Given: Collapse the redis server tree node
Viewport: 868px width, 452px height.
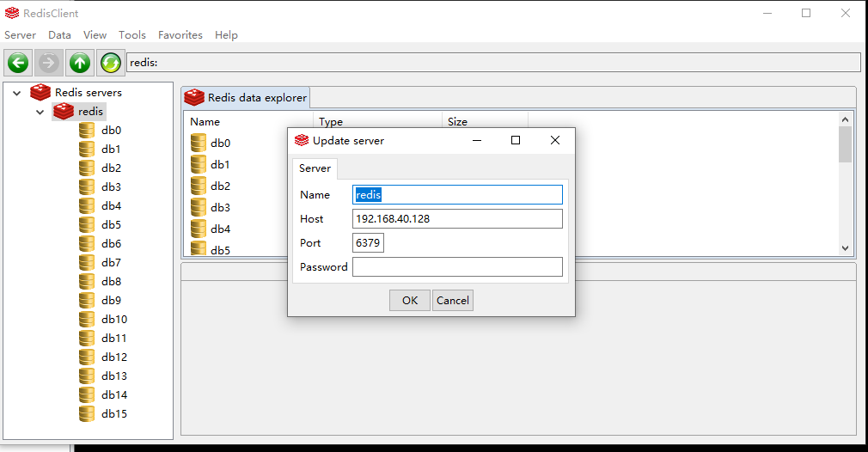Looking at the screenshot, I should point(40,112).
